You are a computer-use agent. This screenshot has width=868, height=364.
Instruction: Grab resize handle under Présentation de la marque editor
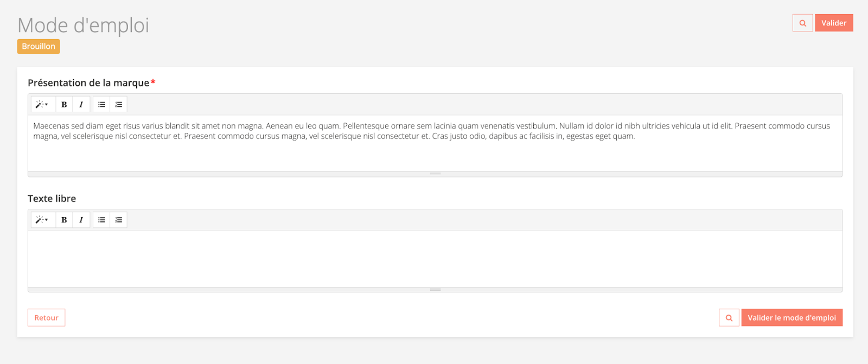point(435,174)
